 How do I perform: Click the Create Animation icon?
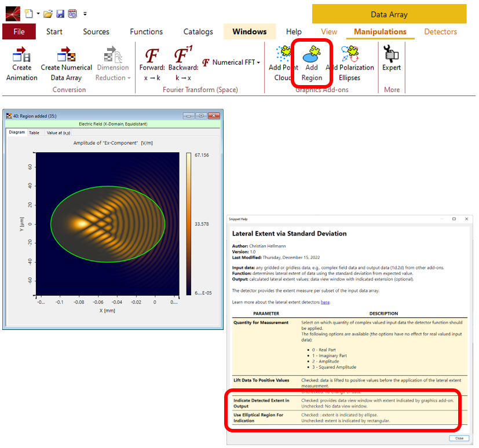[x=21, y=56]
